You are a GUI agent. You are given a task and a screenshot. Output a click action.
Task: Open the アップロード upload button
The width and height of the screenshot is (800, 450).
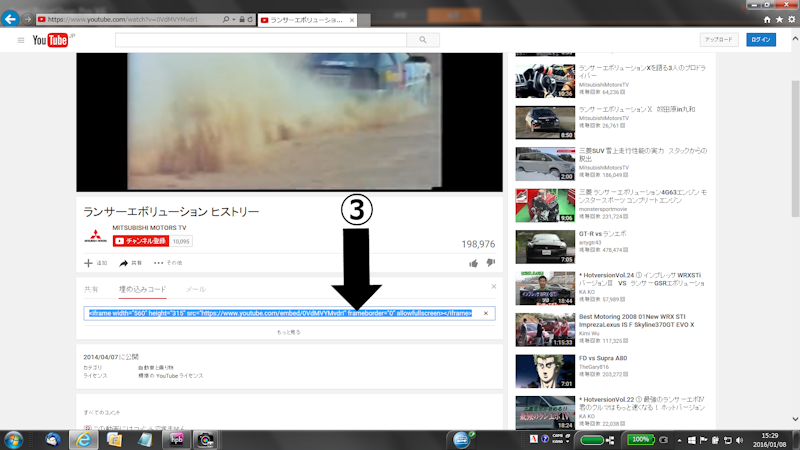pos(718,39)
